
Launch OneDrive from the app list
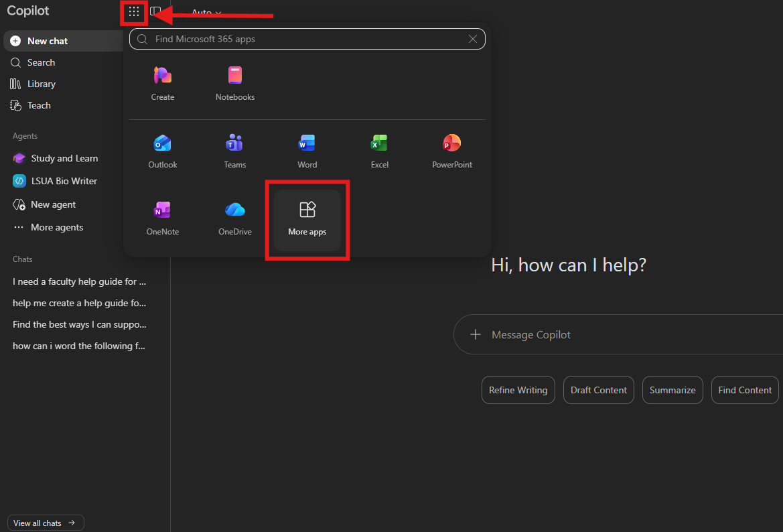click(234, 219)
